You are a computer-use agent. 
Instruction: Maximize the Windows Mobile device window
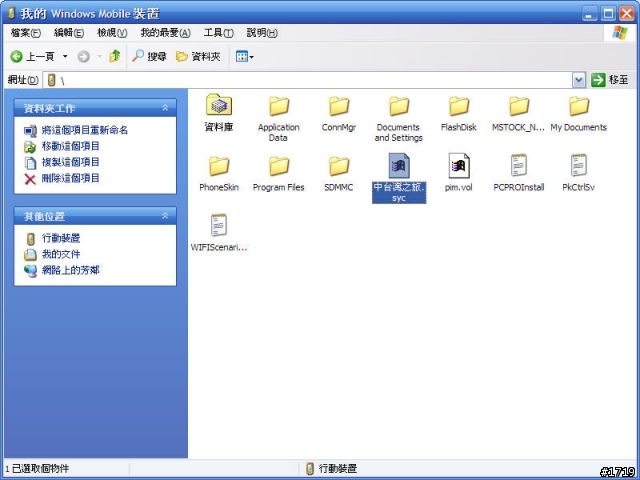click(x=608, y=14)
